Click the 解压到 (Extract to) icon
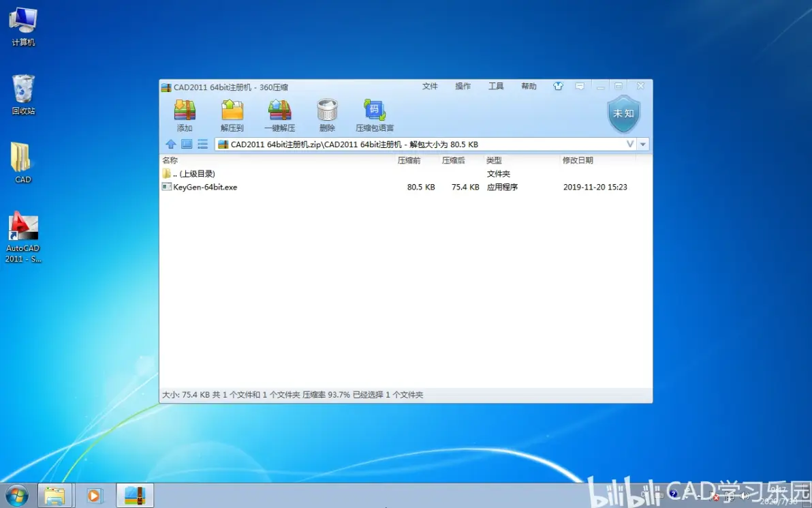Viewport: 812px width, 508px height. tap(232, 115)
